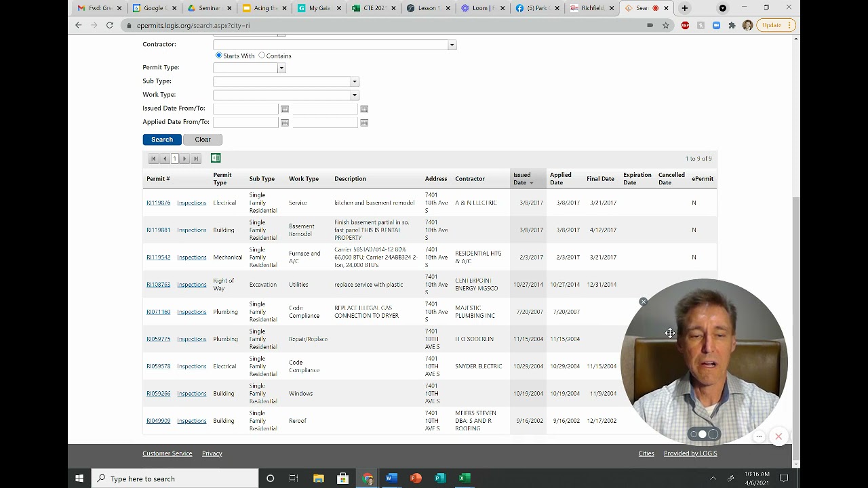Image resolution: width=868 pixels, height=488 pixels.
Task: Expand the Work Type dropdown
Action: click(354, 95)
